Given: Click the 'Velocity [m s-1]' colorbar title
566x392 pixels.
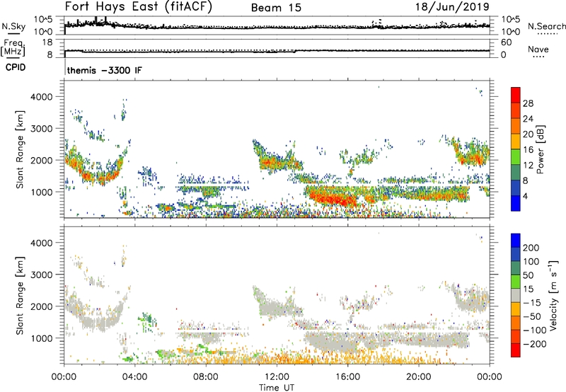Looking at the screenshot, I should tap(553, 295).
